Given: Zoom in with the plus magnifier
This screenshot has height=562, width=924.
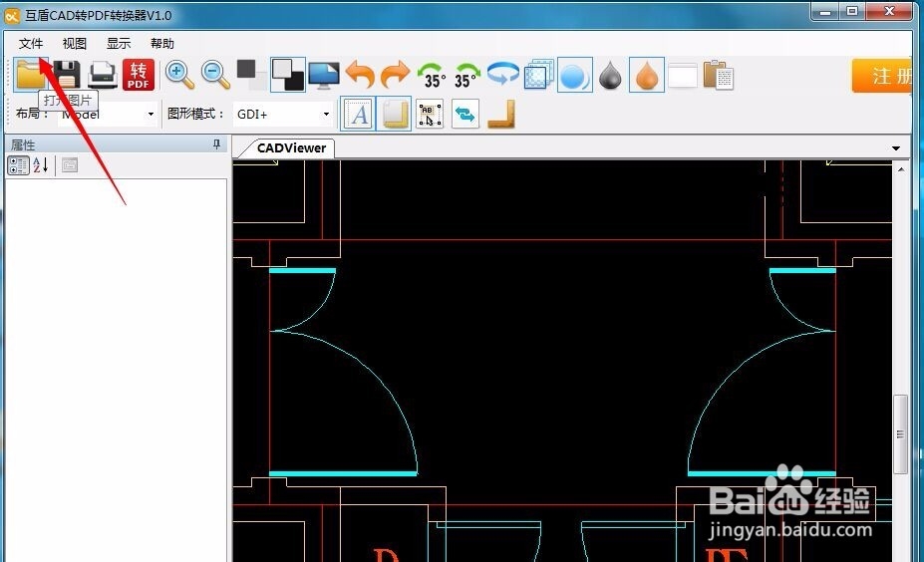Looking at the screenshot, I should (179, 75).
